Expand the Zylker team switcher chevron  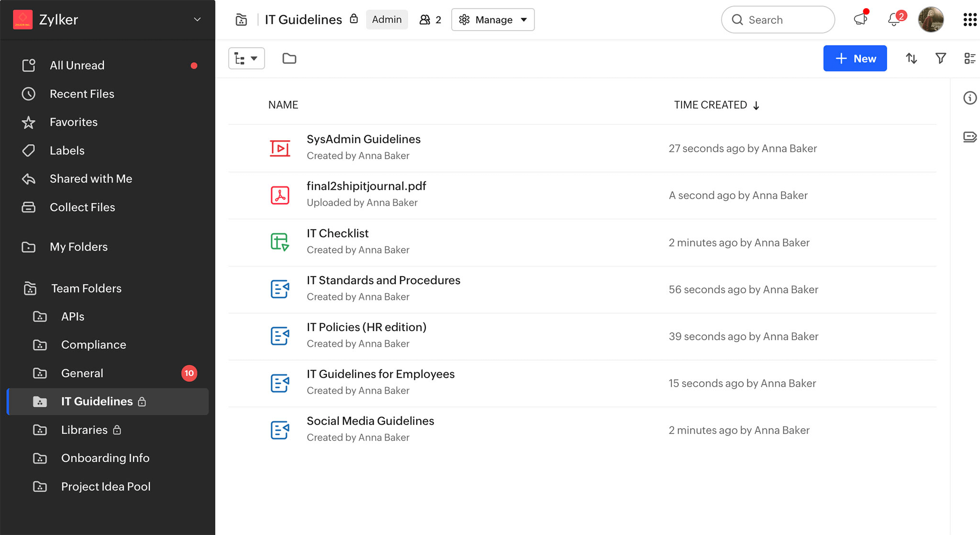point(197,20)
